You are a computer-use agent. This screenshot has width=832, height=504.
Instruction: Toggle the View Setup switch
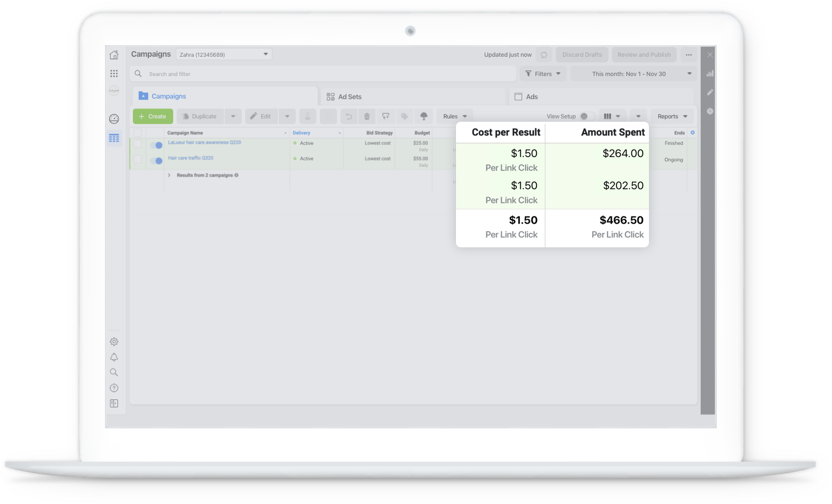pos(587,116)
